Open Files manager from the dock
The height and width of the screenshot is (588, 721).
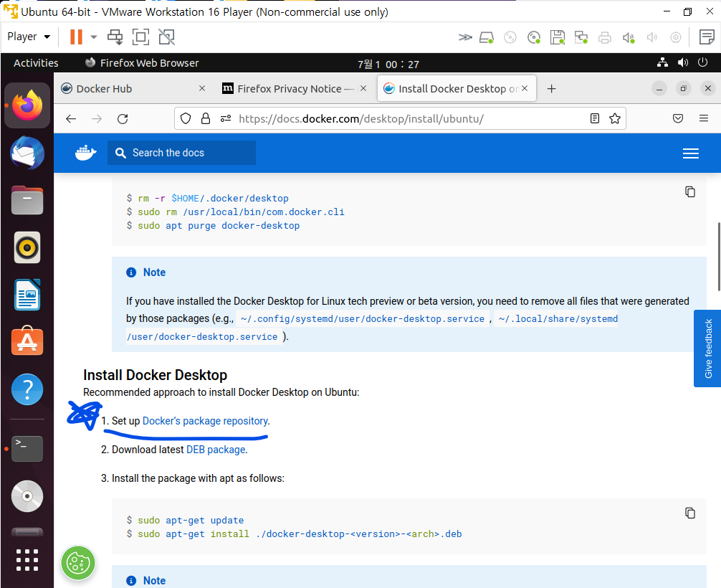pos(27,200)
